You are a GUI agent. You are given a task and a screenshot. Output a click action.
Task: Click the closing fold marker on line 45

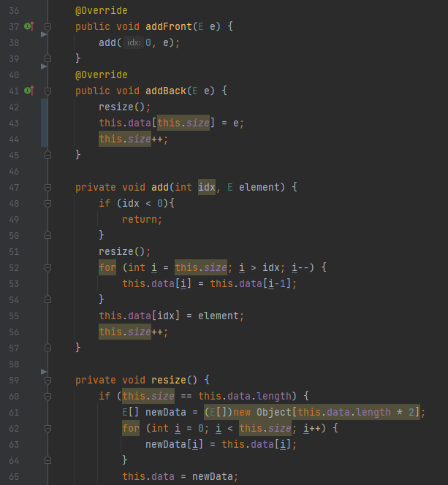coord(48,155)
